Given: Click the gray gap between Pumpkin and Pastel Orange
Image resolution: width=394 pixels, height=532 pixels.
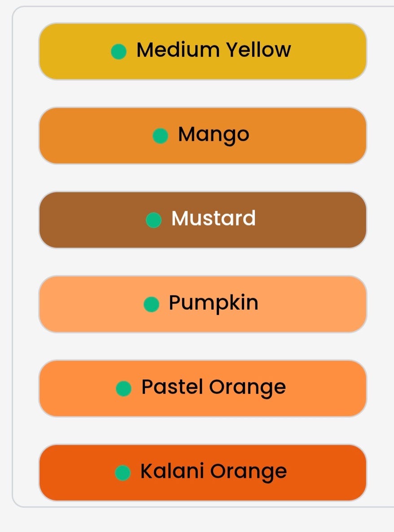Looking at the screenshot, I should click(202, 346).
